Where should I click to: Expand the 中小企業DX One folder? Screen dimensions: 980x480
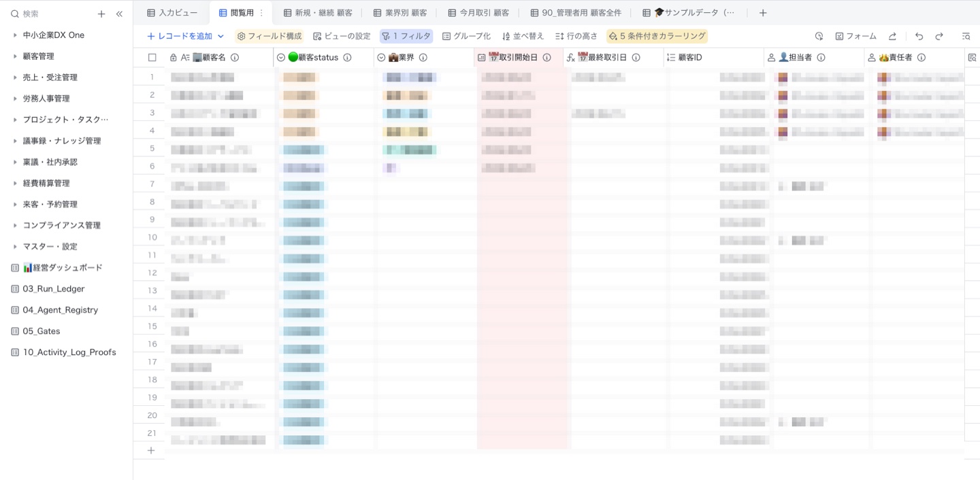tap(15, 35)
